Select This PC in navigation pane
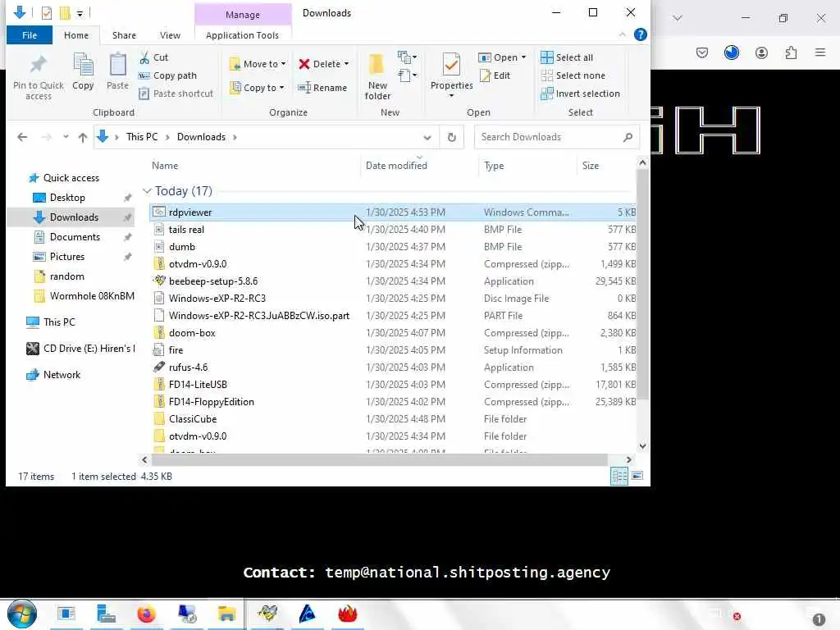The image size is (840, 630). pos(59,322)
